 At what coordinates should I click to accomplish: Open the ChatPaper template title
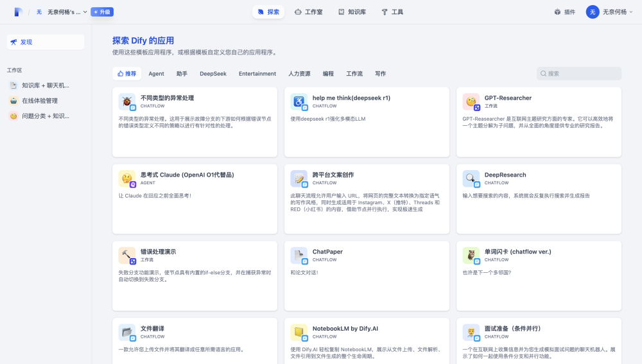point(327,252)
